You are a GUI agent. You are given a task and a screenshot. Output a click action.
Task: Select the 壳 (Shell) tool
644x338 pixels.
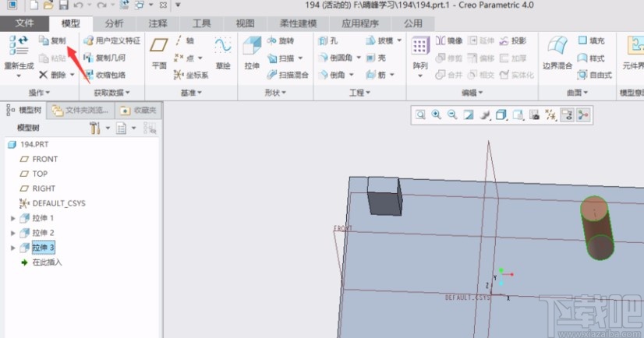pos(376,58)
